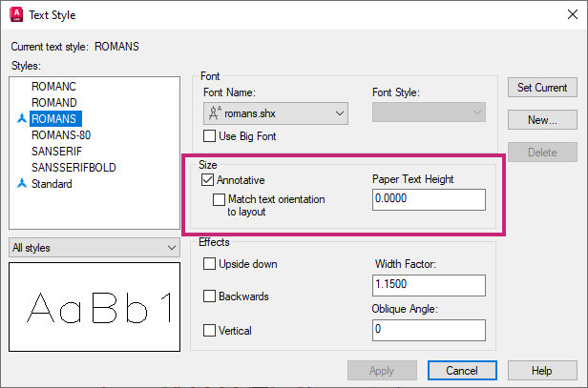Click the font icon in Font Name box
Viewport: 588px width, 388px height.
click(216, 114)
